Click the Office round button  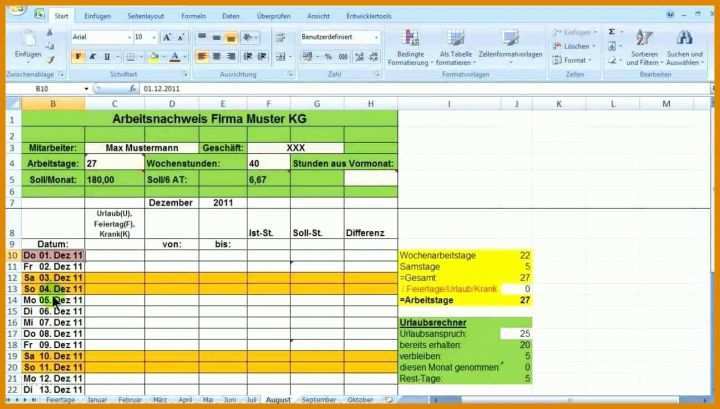(17, 9)
